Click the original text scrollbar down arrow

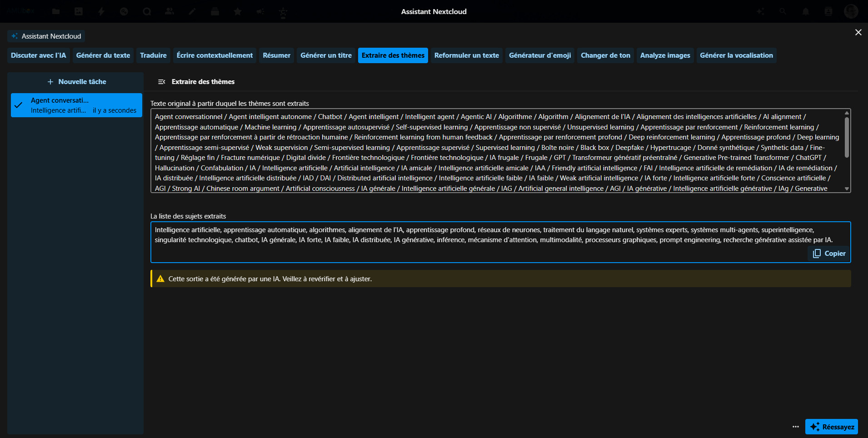847,189
